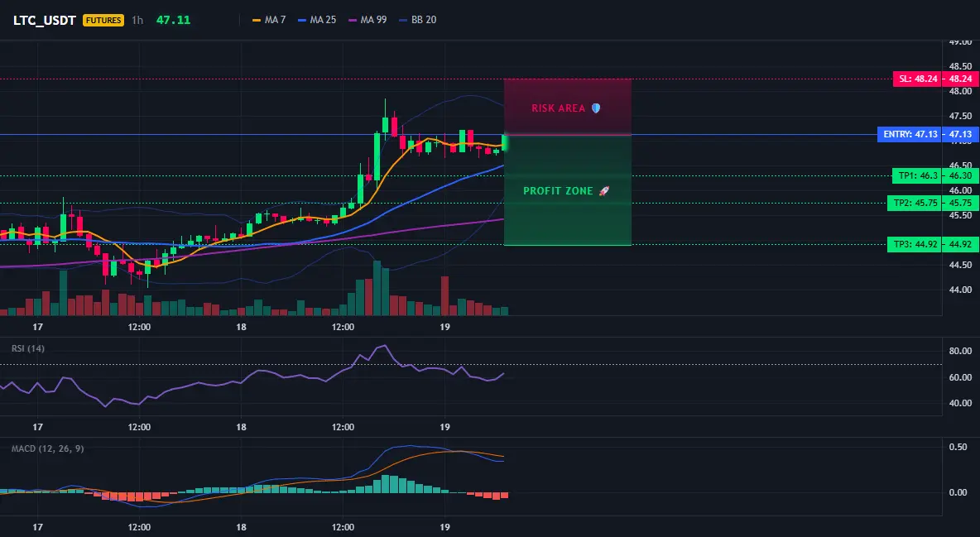Screen dimensions: 980x537
Task: Click the LTC_USDT symbol name
Action: pyautogui.click(x=45, y=20)
